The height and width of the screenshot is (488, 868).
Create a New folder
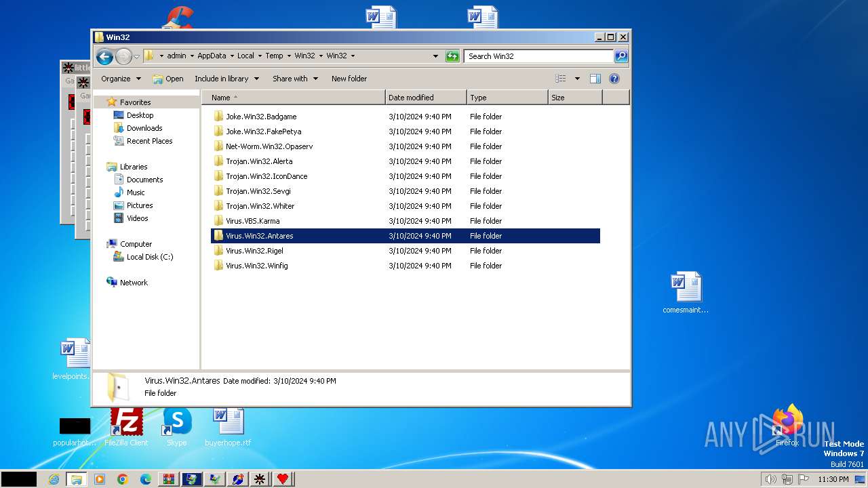tap(349, 79)
